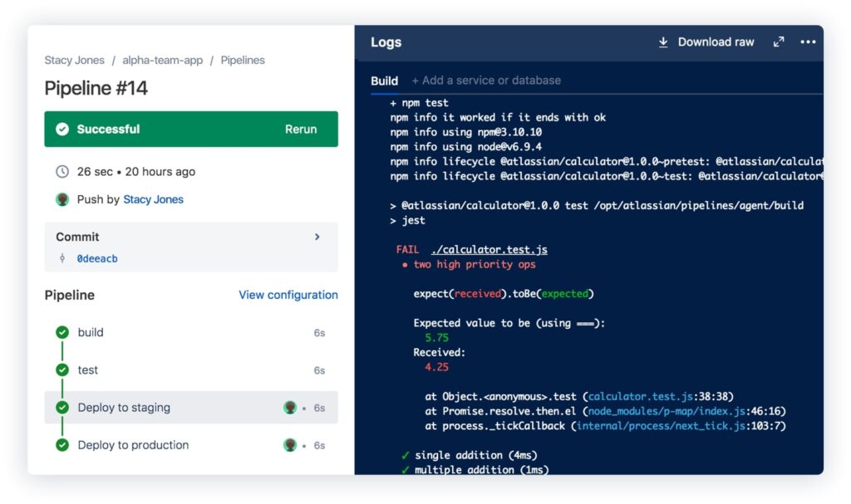
Task: Click the avatar on Deploy to production step
Action: [x=289, y=445]
